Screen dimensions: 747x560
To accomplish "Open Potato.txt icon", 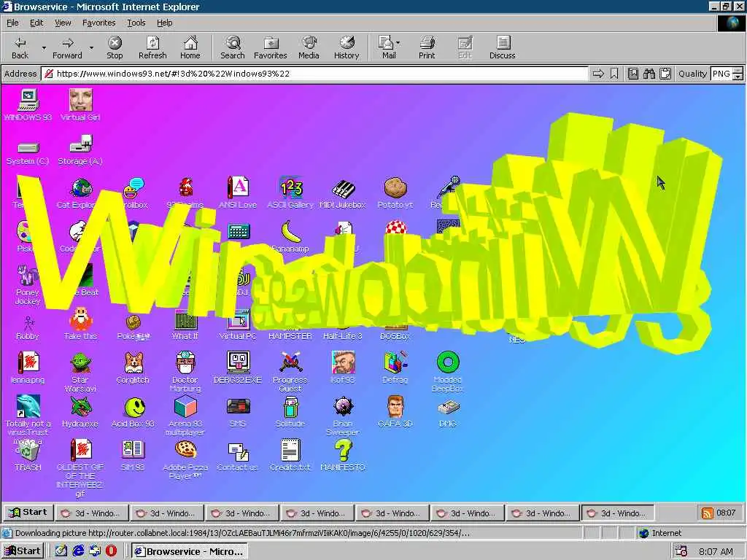I will point(395,192).
